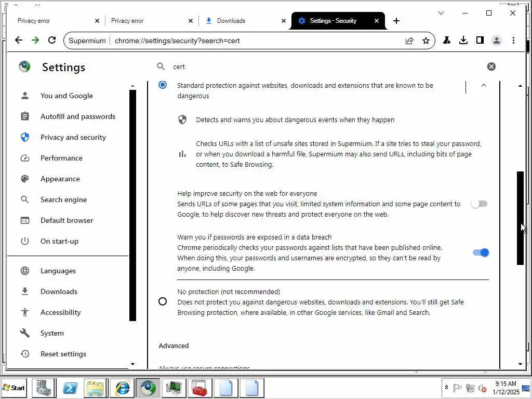
Task: Click the Supermium logo beside Settings
Action: (24, 67)
